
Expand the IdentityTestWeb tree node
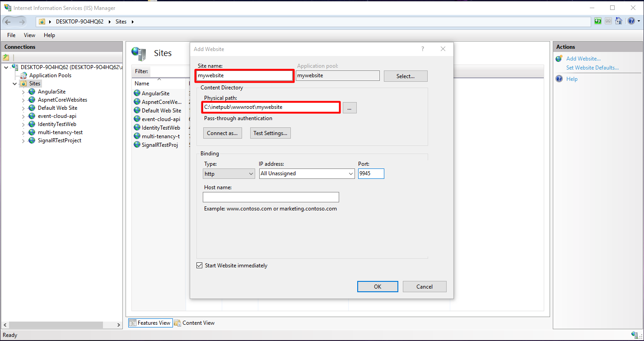point(23,124)
